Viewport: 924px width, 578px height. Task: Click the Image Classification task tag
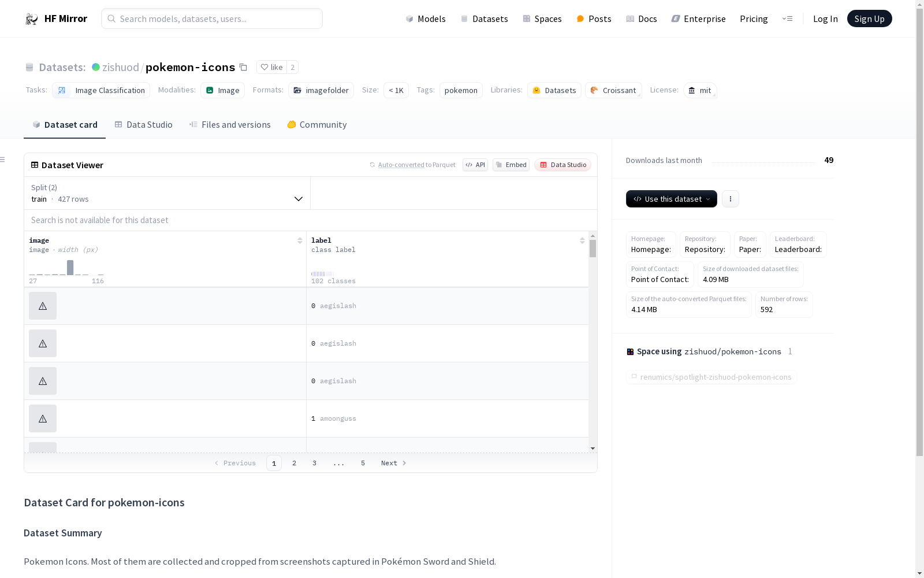[101, 90]
